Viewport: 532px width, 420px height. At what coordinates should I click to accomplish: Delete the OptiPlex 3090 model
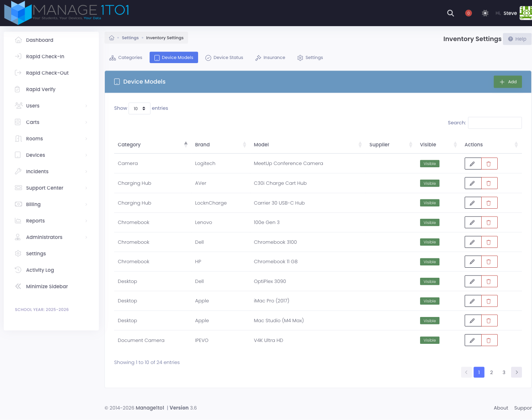pyautogui.click(x=489, y=281)
